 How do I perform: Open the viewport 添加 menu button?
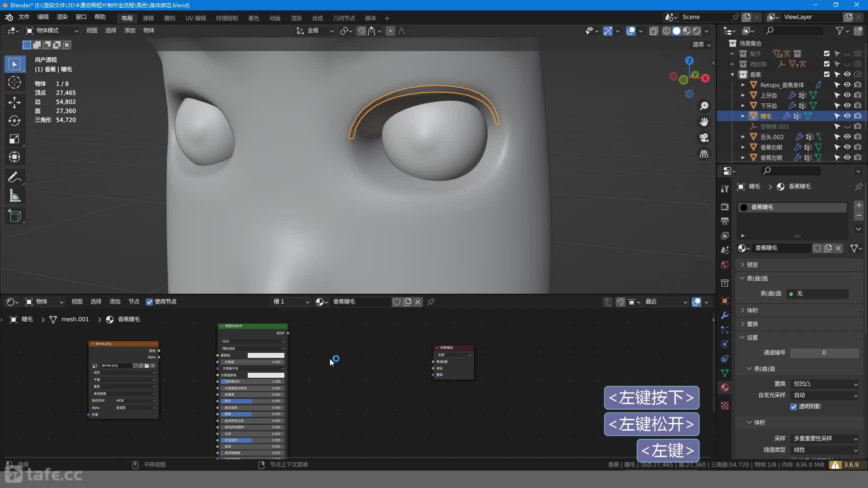tap(130, 31)
